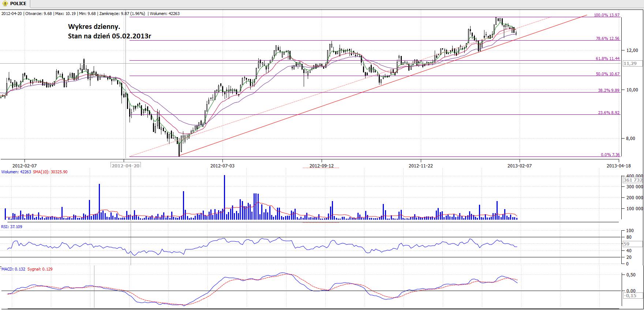Click the 2012-02-07 date axis label
Screen dimensions: 644x310
point(25,166)
